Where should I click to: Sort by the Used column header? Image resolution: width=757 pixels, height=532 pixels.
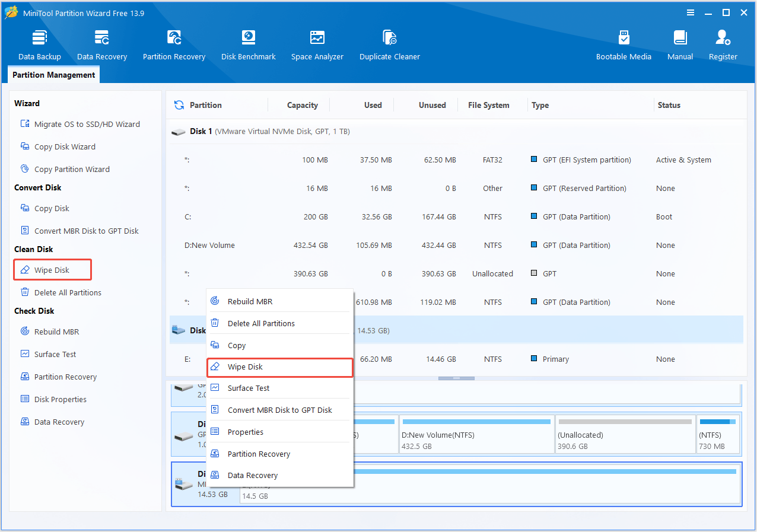[x=373, y=105]
